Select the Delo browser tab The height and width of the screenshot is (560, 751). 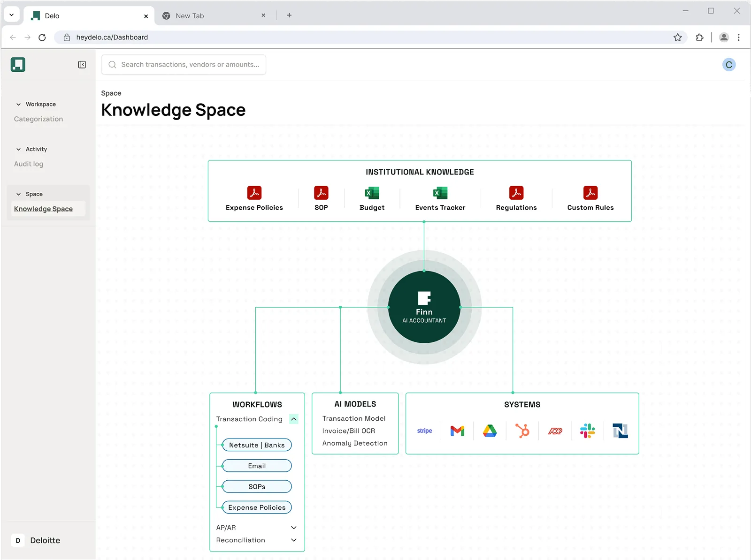click(x=52, y=15)
